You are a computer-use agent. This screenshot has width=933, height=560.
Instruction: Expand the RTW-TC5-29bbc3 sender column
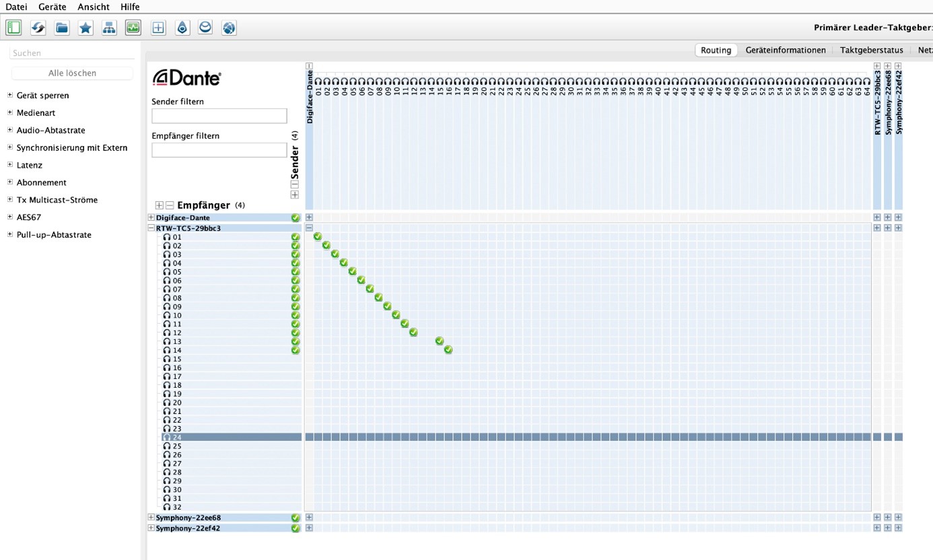[877, 66]
